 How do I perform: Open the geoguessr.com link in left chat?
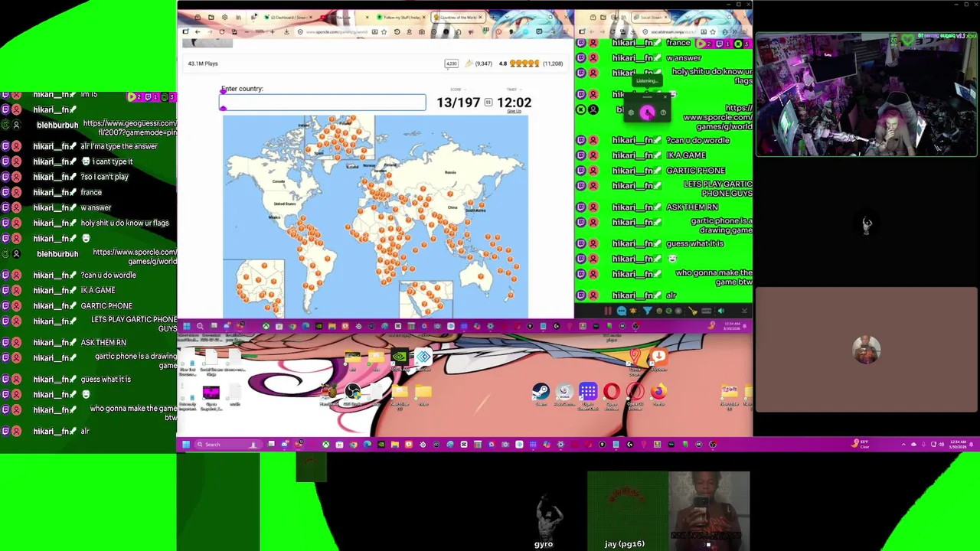point(129,128)
